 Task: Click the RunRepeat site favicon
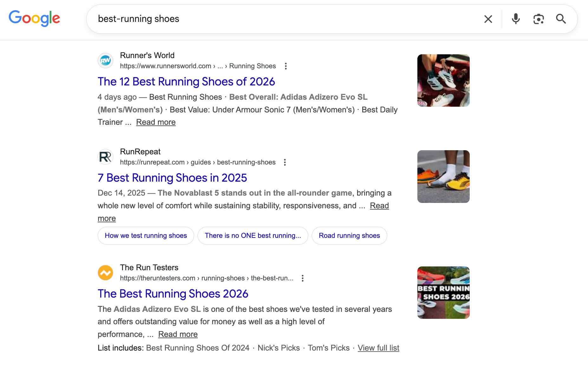[105, 157]
